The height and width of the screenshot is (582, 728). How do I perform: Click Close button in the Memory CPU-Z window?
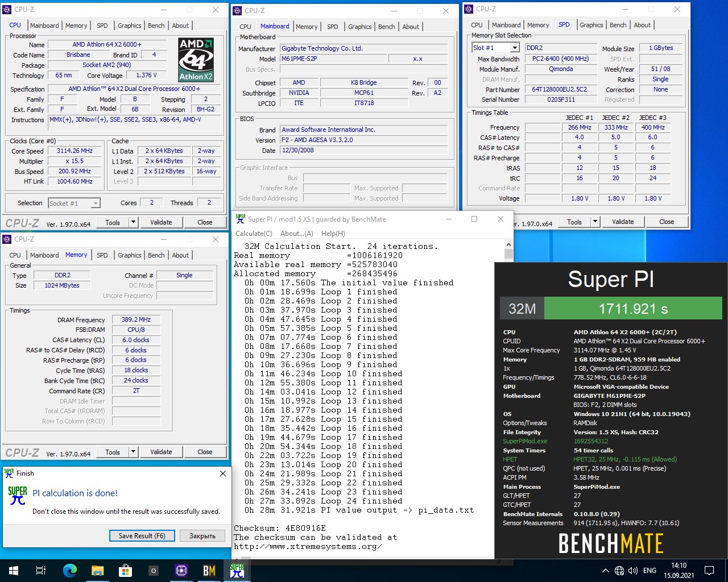205,452
